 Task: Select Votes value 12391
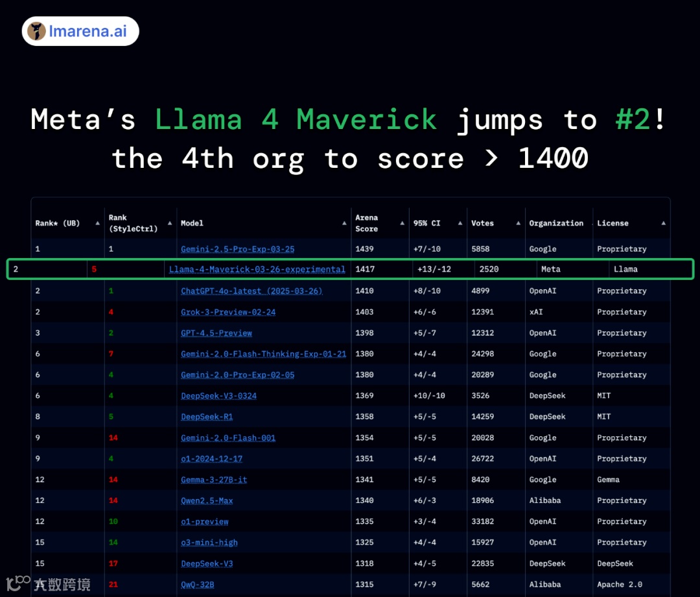coord(483,312)
